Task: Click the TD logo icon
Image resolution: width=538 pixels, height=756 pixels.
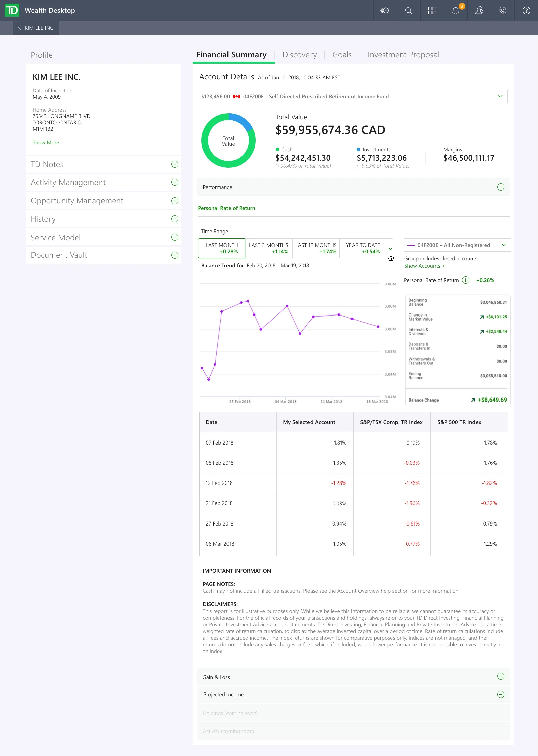Action: tap(12, 10)
